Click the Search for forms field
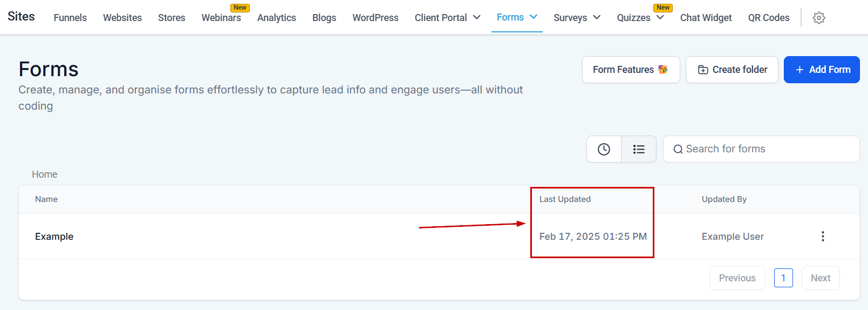This screenshot has height=310, width=868. click(x=766, y=149)
